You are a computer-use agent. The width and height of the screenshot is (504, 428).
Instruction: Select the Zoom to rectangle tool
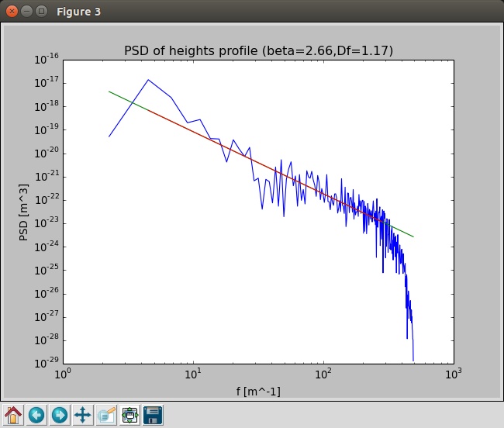pyautogui.click(x=106, y=415)
